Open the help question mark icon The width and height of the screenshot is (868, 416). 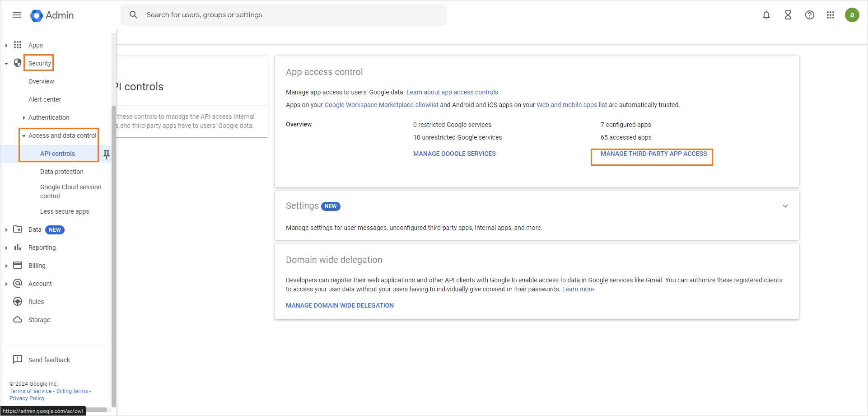tap(810, 15)
